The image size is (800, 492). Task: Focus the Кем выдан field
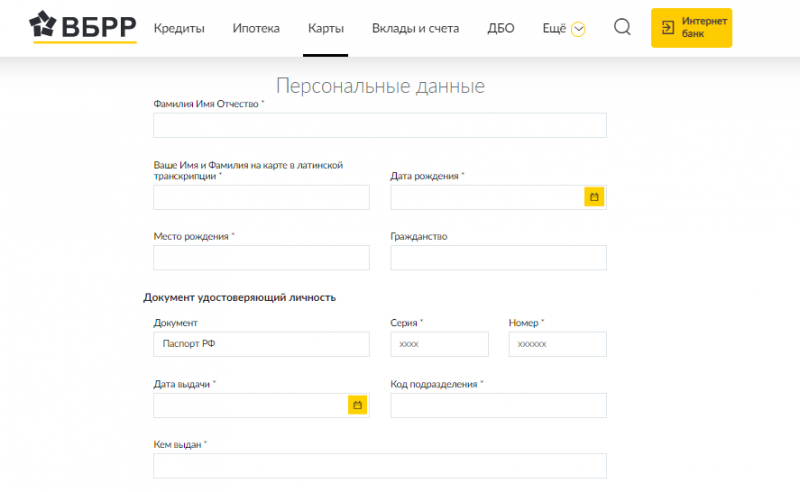380,466
